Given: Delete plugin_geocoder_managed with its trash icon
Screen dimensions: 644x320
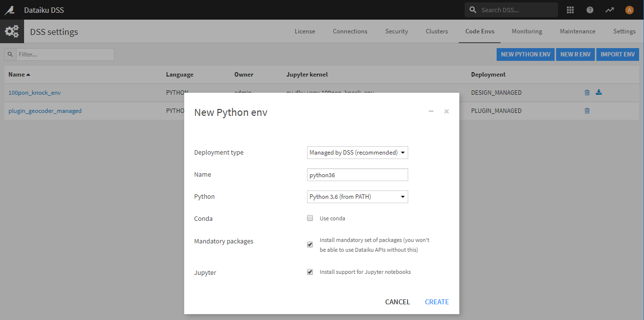Looking at the screenshot, I should (x=587, y=111).
